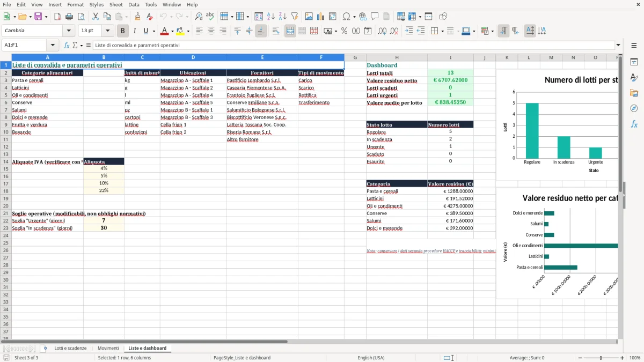Select the Clone Formatting paintbrush
644x362 pixels.
coord(138,17)
